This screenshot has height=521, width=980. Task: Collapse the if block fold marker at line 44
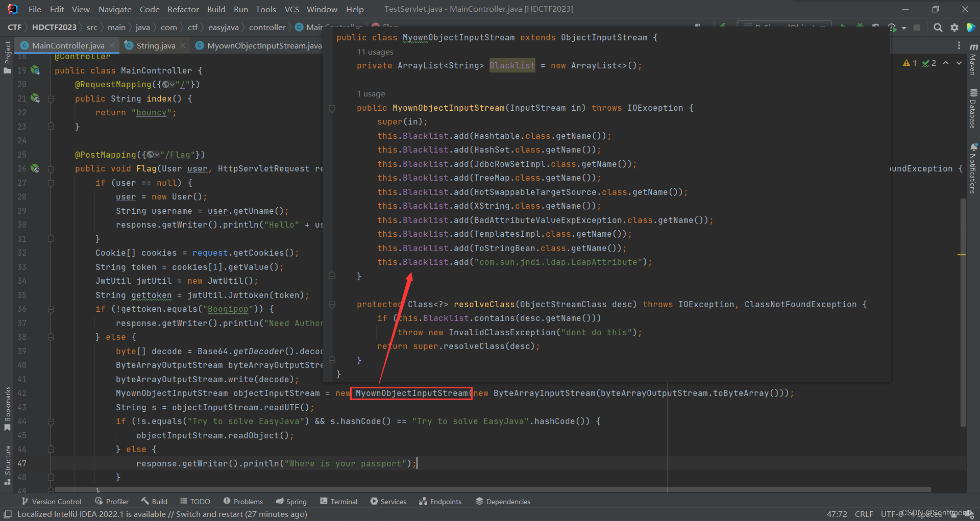51,421
